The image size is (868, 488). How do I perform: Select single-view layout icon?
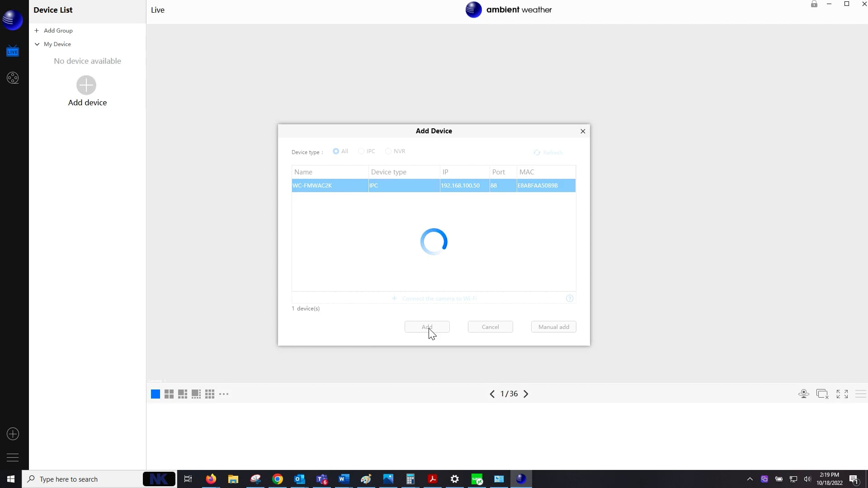point(155,394)
